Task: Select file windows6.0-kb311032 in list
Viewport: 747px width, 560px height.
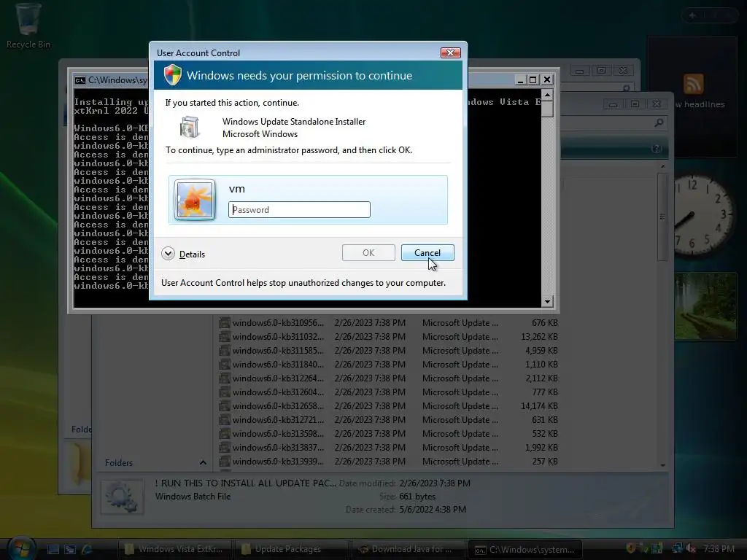Action: [388, 337]
